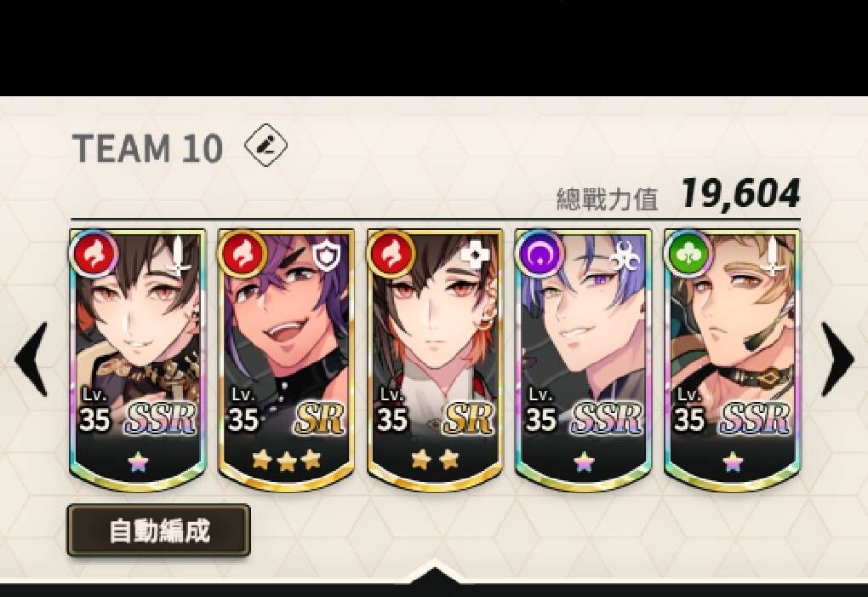Click the TEAM 10 title label
Viewport: 868px width, 597px height.
(147, 148)
